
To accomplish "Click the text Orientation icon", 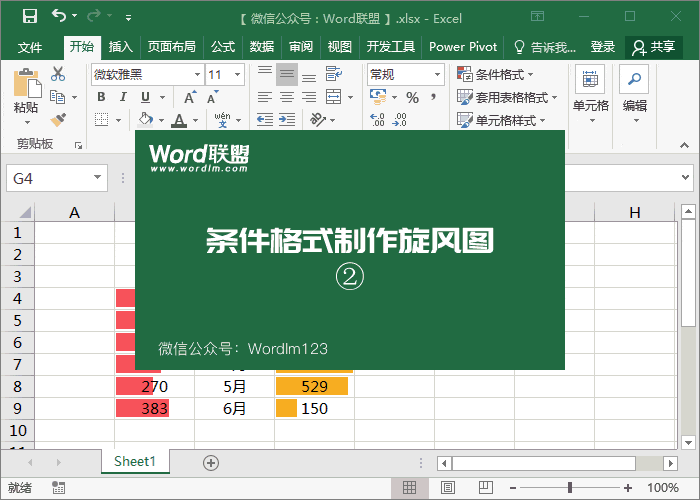I will (x=318, y=120).
